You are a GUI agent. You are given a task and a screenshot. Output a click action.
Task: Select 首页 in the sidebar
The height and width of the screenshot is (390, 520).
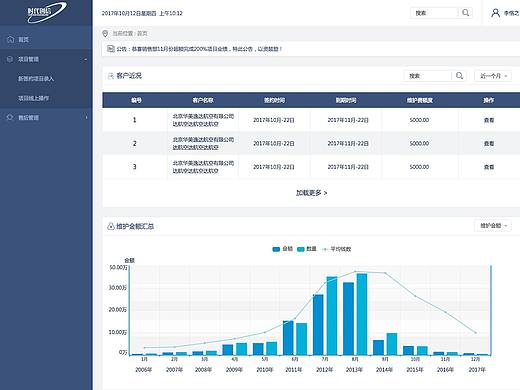pyautogui.click(x=23, y=40)
